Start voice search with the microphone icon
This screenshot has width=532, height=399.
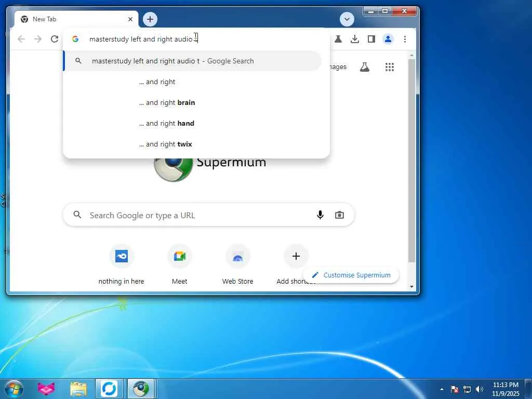tap(320, 215)
